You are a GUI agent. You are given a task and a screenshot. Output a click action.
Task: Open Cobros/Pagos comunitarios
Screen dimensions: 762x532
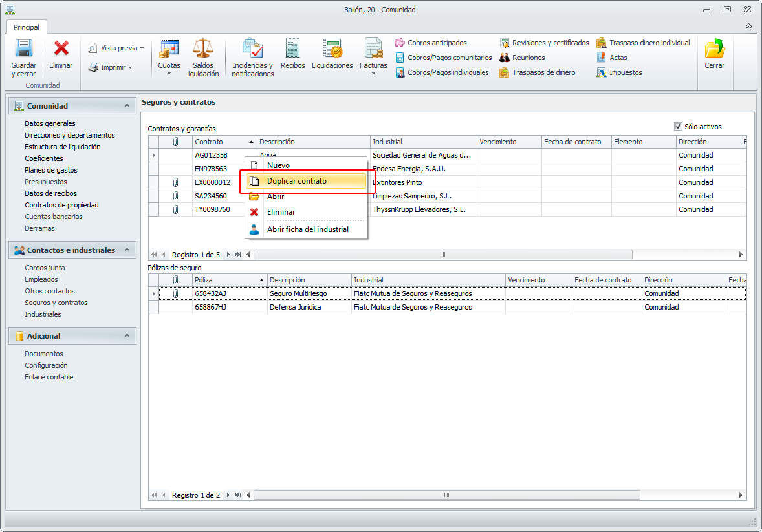point(444,58)
